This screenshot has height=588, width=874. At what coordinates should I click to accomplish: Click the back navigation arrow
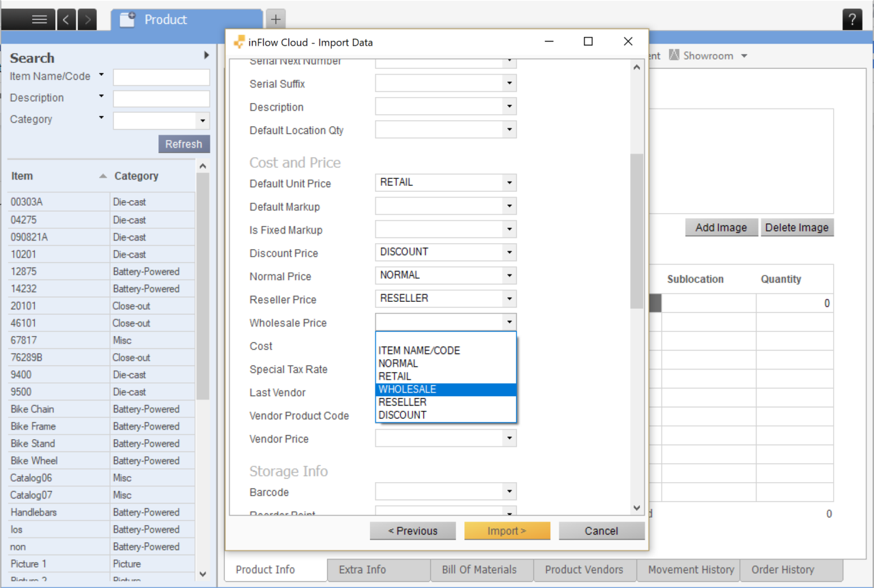click(66, 19)
